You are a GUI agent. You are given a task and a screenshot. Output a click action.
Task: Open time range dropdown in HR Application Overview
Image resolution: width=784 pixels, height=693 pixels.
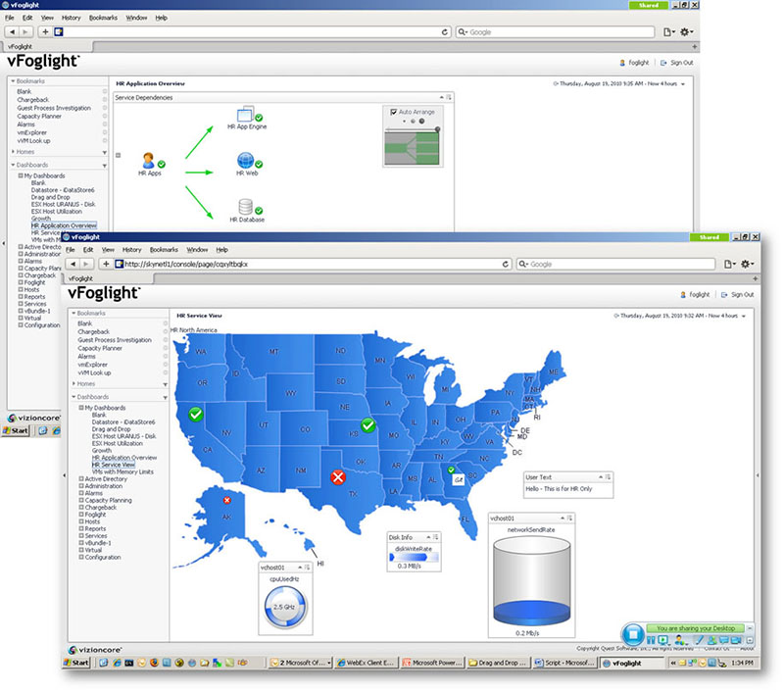(683, 84)
